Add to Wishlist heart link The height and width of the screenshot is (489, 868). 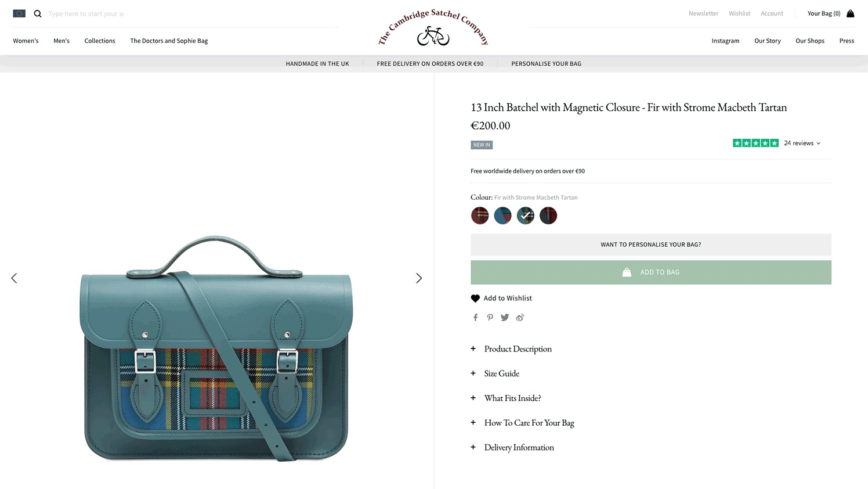501,298
